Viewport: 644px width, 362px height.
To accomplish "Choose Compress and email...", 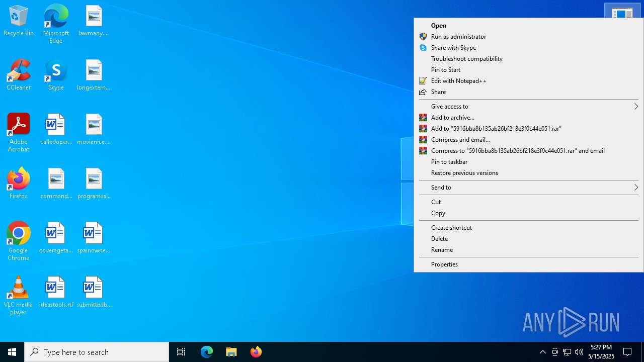I will [x=528, y=140].
